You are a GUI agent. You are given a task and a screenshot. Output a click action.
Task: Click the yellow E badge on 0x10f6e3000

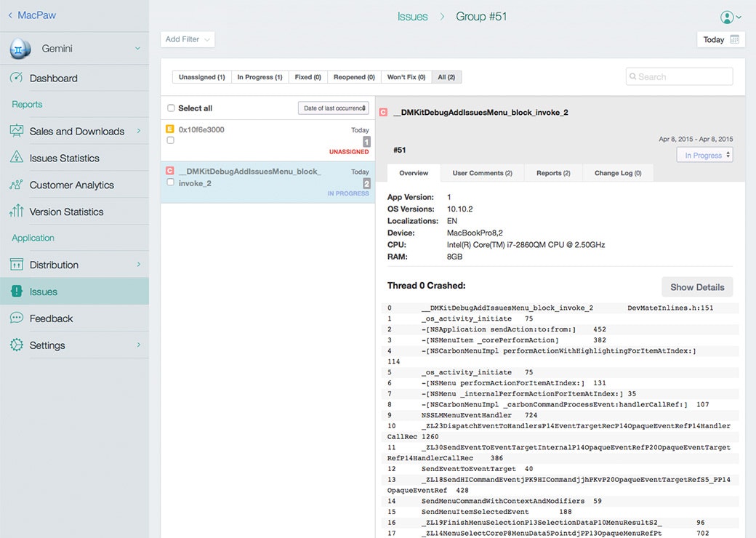(x=169, y=129)
